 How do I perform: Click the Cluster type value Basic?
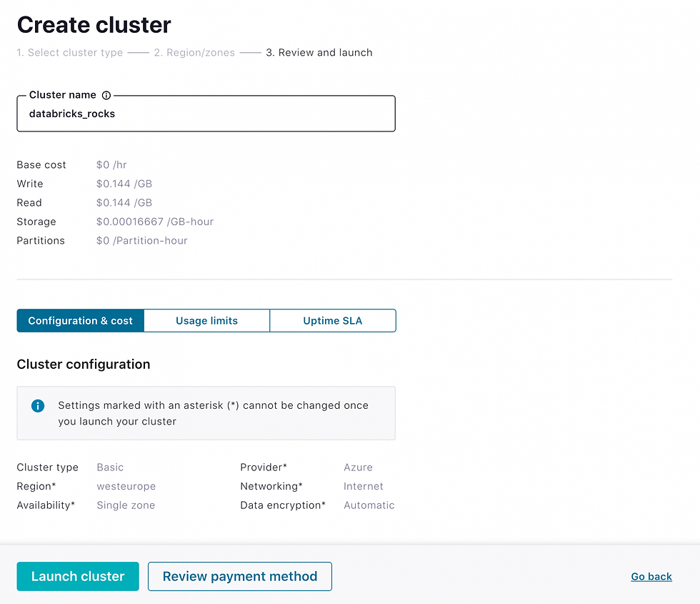[x=110, y=467]
